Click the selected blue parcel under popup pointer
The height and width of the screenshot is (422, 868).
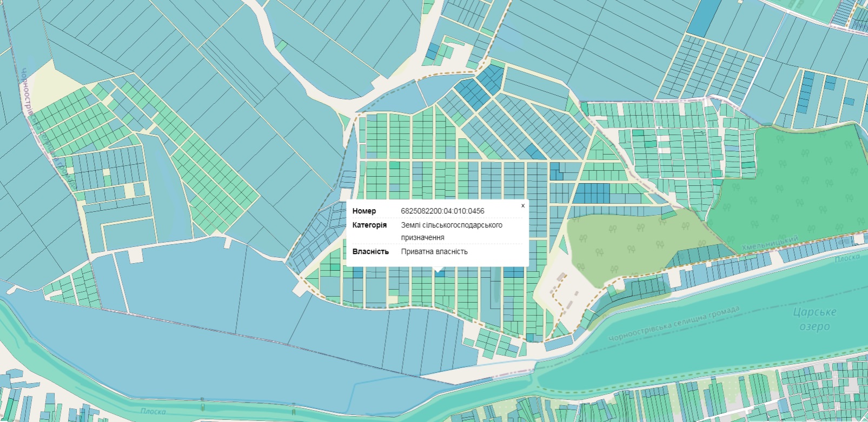click(439, 274)
